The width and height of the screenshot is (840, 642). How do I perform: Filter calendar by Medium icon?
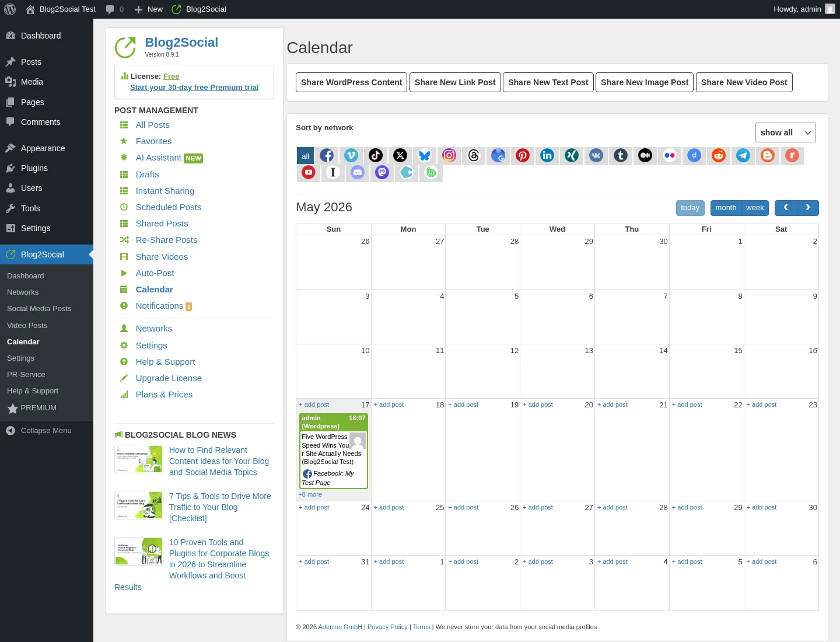[645, 155]
